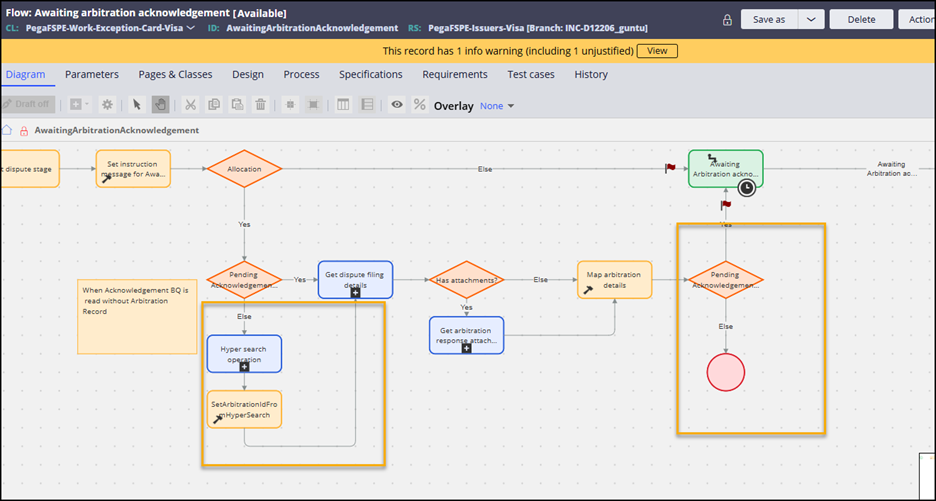Click the home breadcrumb icon
The image size is (936, 501).
click(x=7, y=130)
